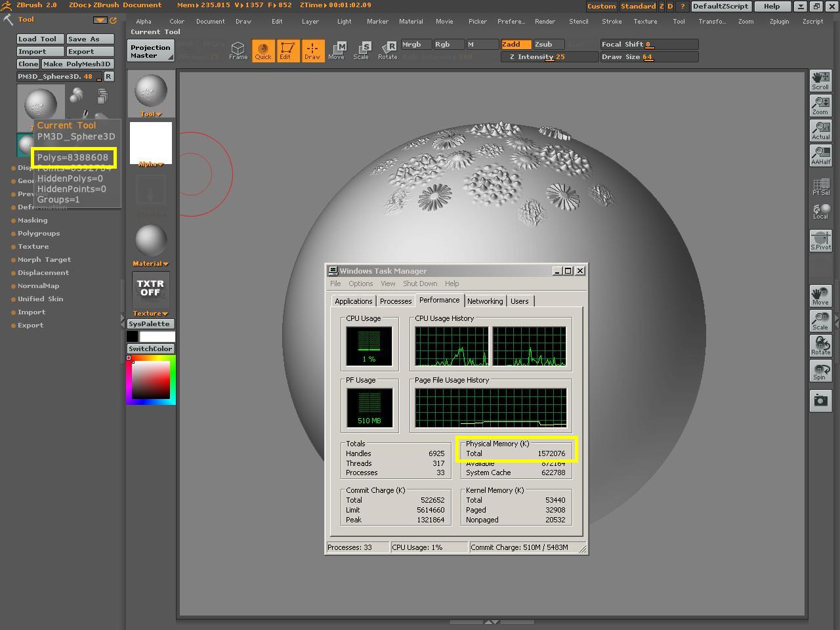Toggle Mrgb channel mode

[416, 45]
